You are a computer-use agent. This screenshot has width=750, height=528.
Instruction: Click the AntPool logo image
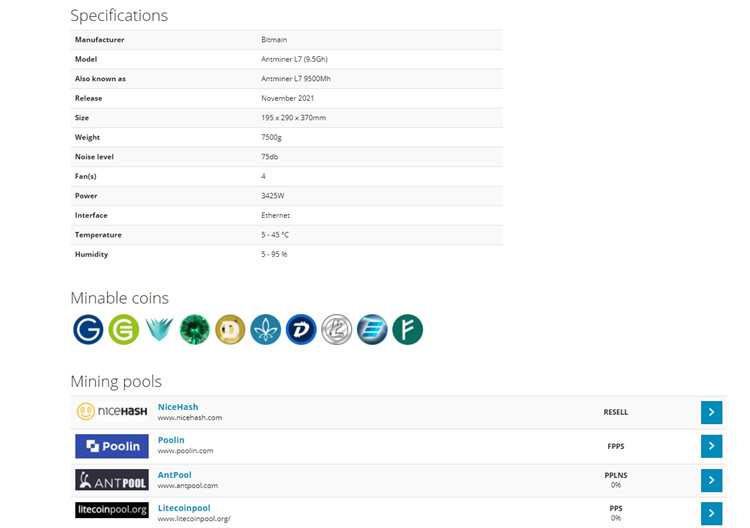click(x=112, y=480)
